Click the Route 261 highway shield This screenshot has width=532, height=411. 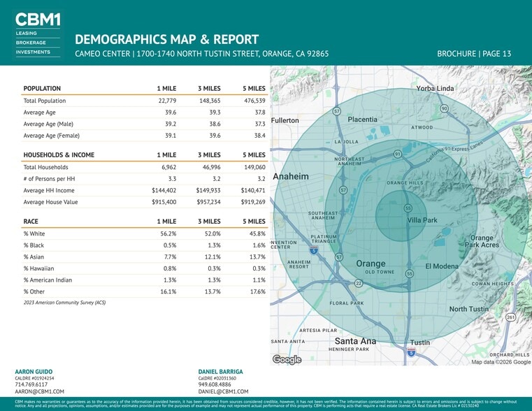510,317
